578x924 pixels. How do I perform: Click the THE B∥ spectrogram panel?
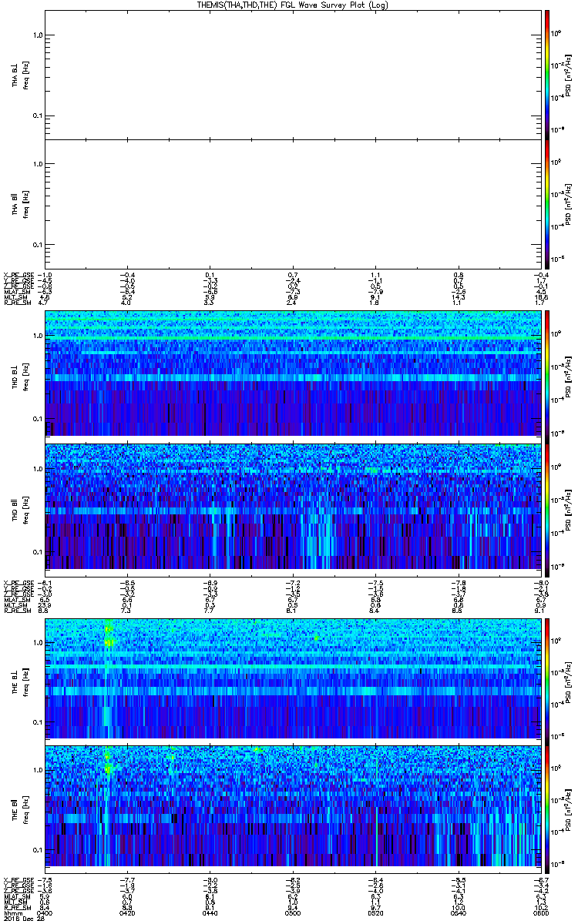coord(292,808)
